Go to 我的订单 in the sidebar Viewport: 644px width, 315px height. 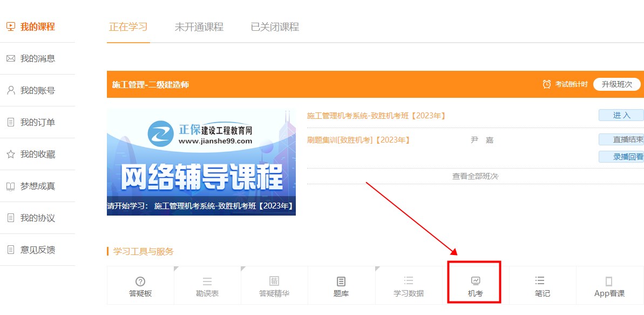[x=37, y=122]
